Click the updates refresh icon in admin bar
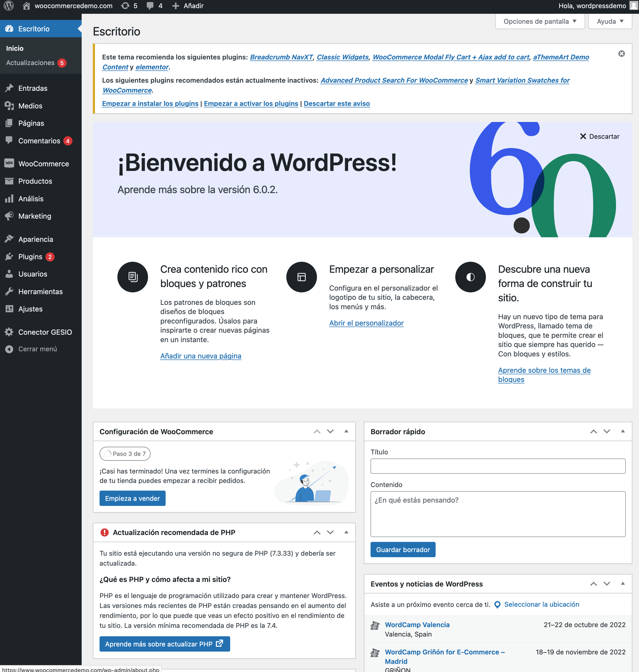Viewport: 639px width, 672px height. tap(125, 6)
